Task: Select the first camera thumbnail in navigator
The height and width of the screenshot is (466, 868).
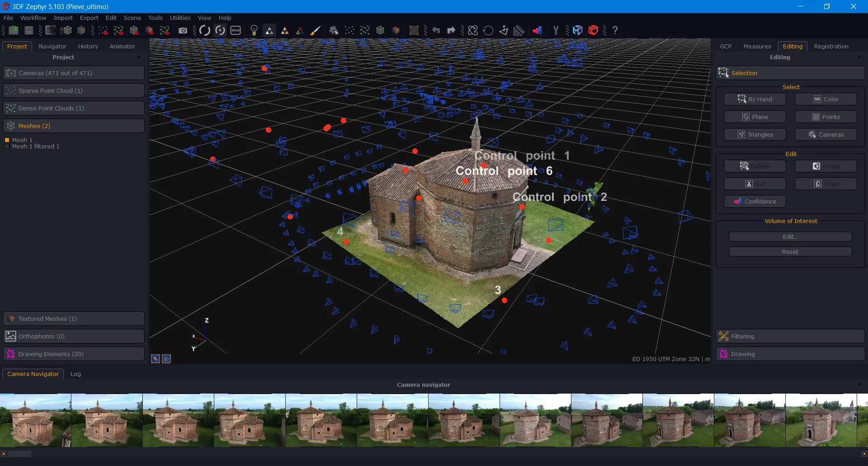Action: coord(36,420)
